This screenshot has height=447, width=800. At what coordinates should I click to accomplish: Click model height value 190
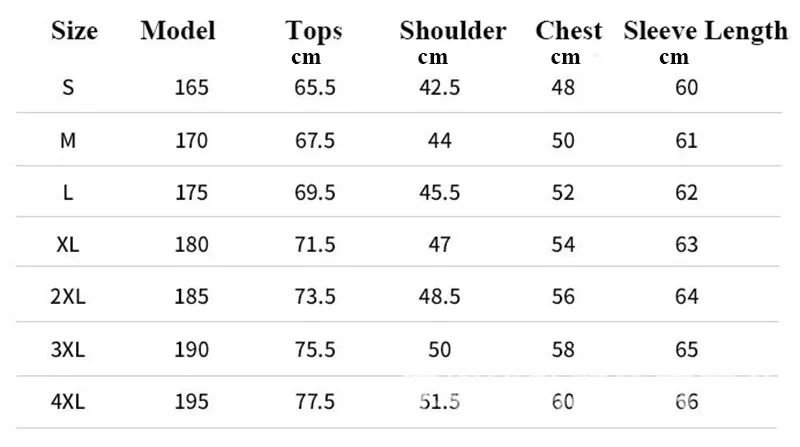(191, 350)
